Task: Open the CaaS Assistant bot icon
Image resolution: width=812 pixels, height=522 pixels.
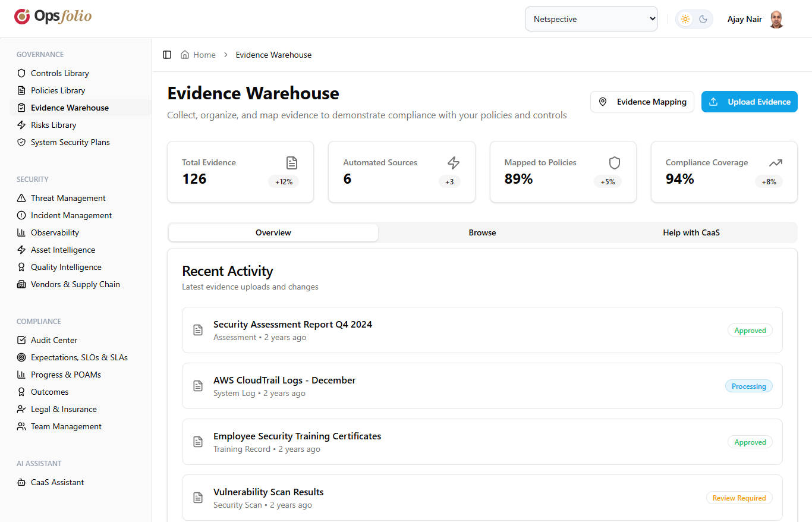Action: 21,482
